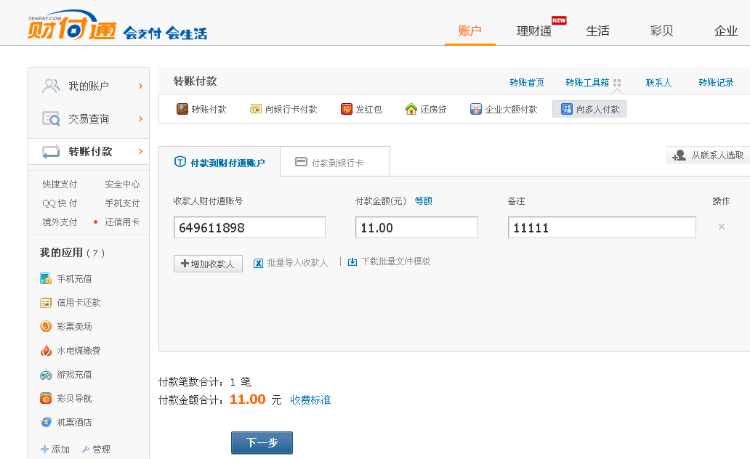Screen dimensions: 750x459
Task: Click the pay-to-bank-card icon
Action: (255, 109)
